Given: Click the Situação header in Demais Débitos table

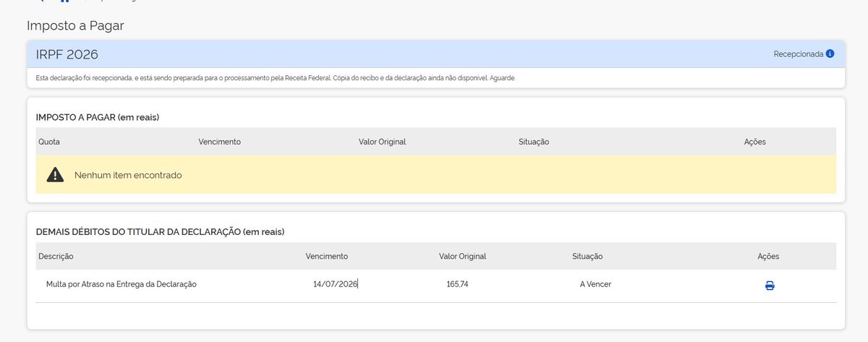Looking at the screenshot, I should tap(587, 257).
